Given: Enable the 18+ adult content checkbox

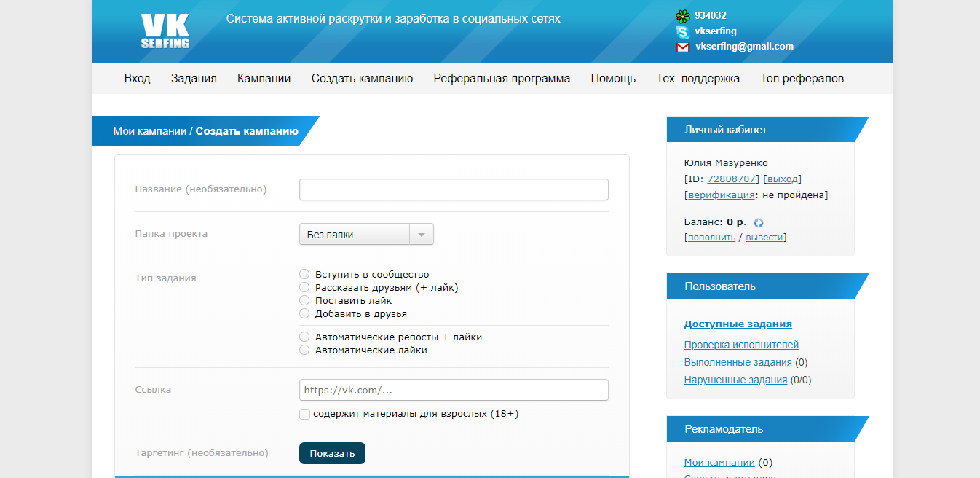Looking at the screenshot, I should tap(304, 414).
